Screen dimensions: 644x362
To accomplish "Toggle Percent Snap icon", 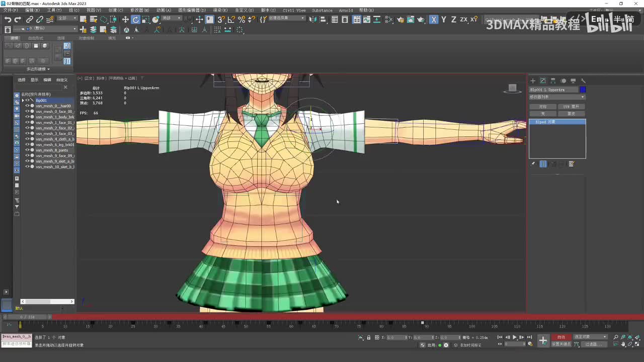I will (x=242, y=20).
